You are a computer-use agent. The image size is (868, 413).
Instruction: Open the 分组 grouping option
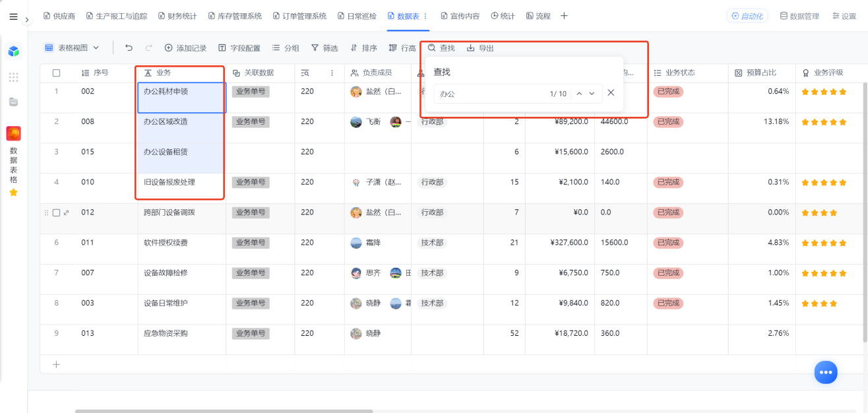(x=286, y=48)
